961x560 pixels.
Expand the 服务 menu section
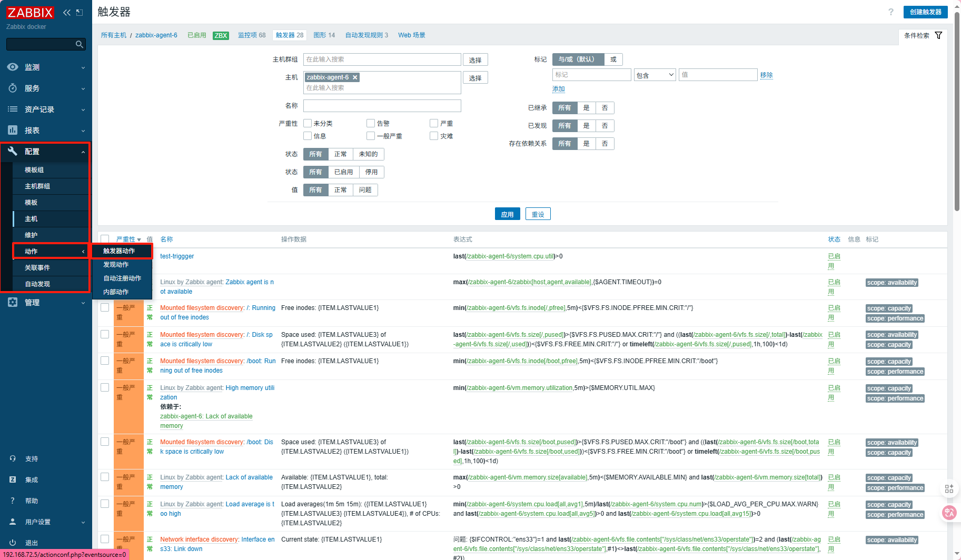[83, 88]
